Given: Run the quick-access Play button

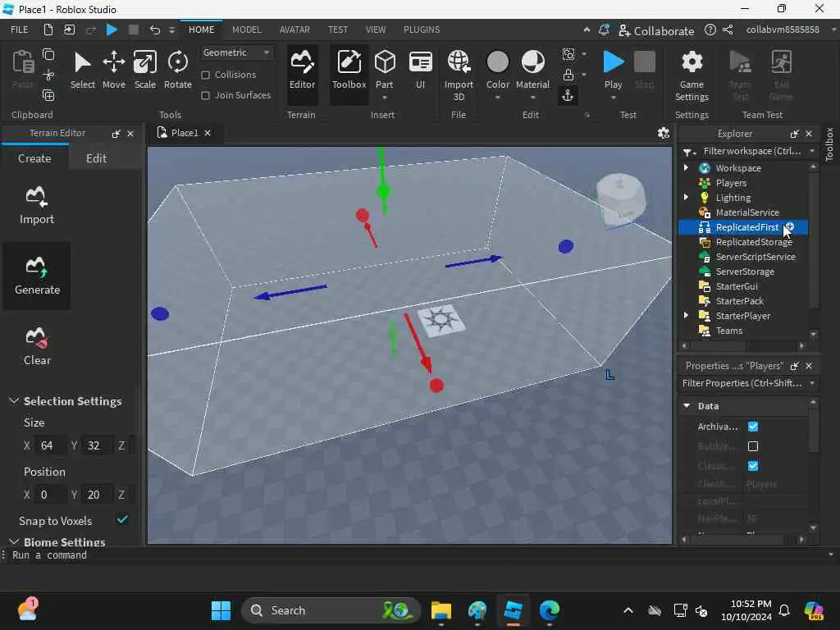Looking at the screenshot, I should (x=112, y=30).
